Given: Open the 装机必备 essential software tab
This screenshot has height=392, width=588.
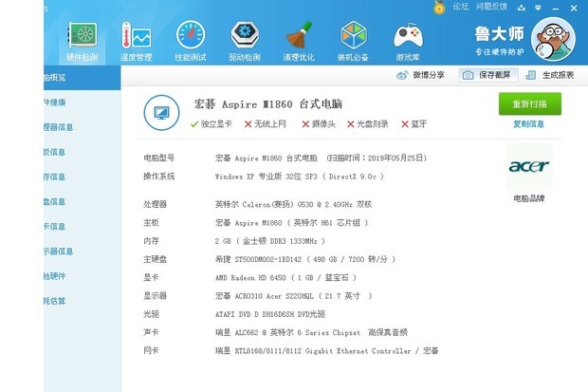Looking at the screenshot, I should tap(353, 42).
